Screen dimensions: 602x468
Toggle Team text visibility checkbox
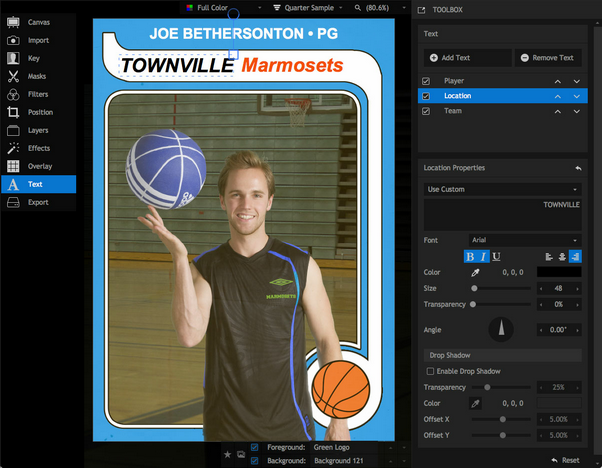coord(426,111)
